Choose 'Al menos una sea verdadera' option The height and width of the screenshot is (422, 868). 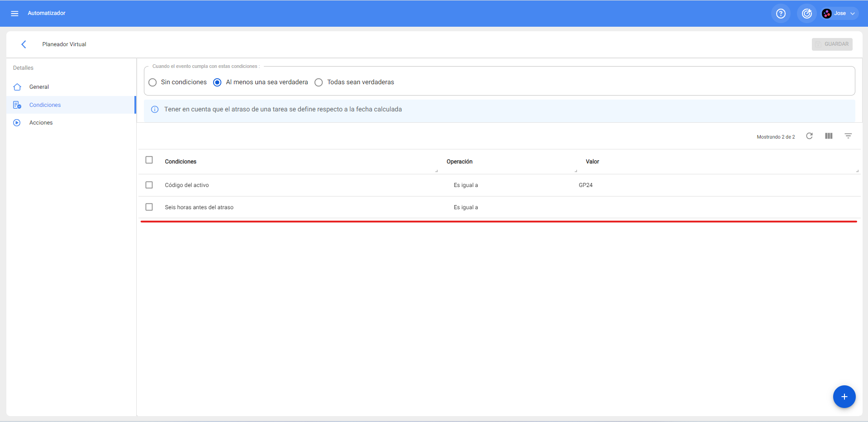click(217, 82)
